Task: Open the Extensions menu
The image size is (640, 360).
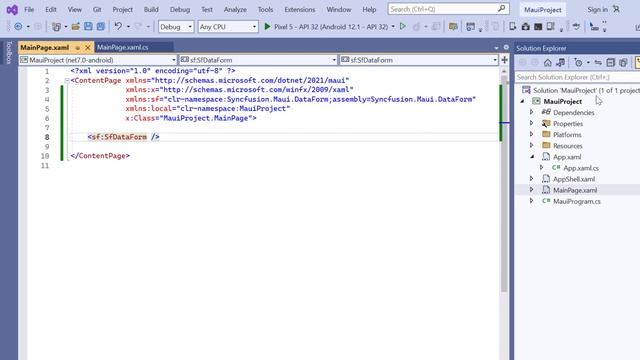Action: pos(300,9)
